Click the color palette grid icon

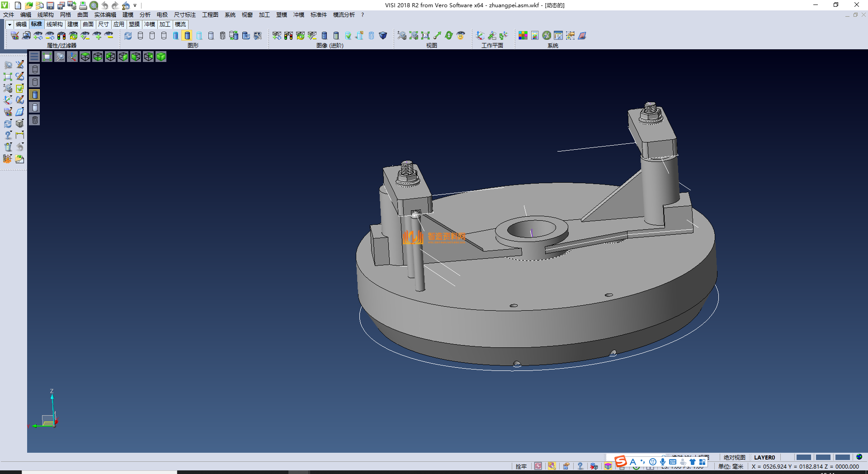(x=523, y=36)
